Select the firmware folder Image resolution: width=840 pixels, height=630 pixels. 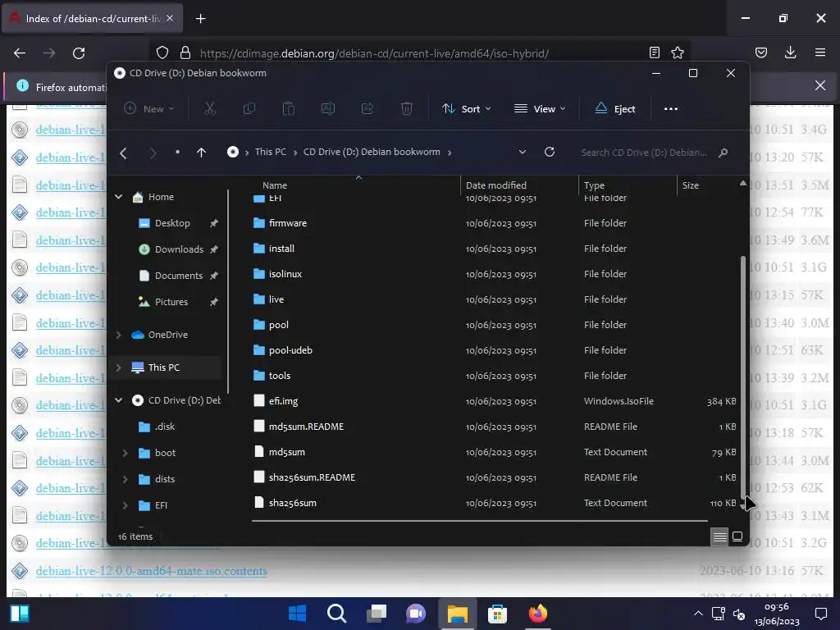288,223
